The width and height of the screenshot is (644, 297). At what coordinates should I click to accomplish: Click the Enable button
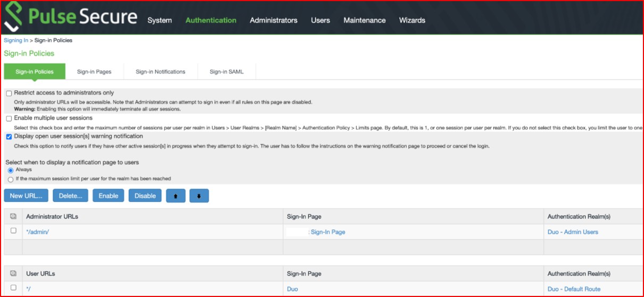109,196
